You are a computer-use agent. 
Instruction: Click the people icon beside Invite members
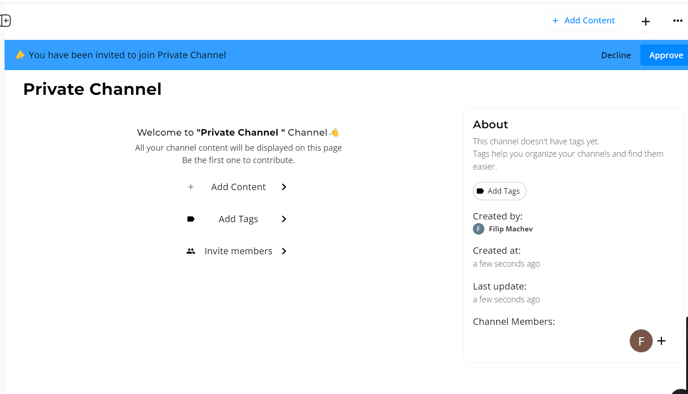point(190,251)
